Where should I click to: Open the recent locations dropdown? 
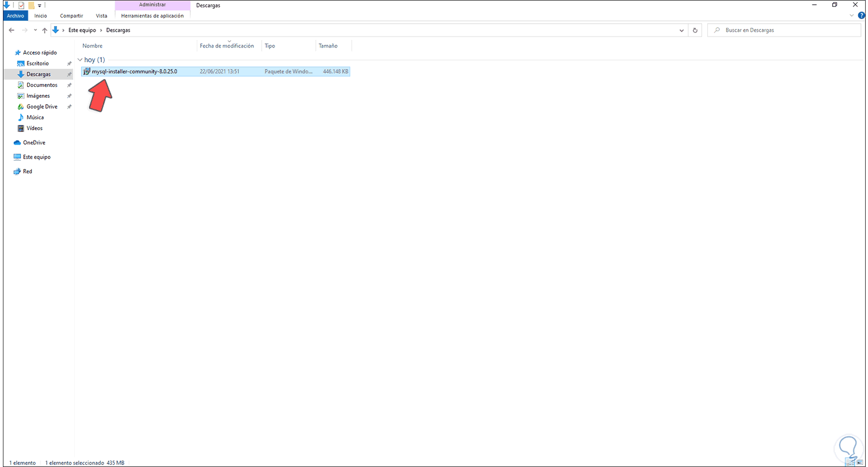pos(35,30)
